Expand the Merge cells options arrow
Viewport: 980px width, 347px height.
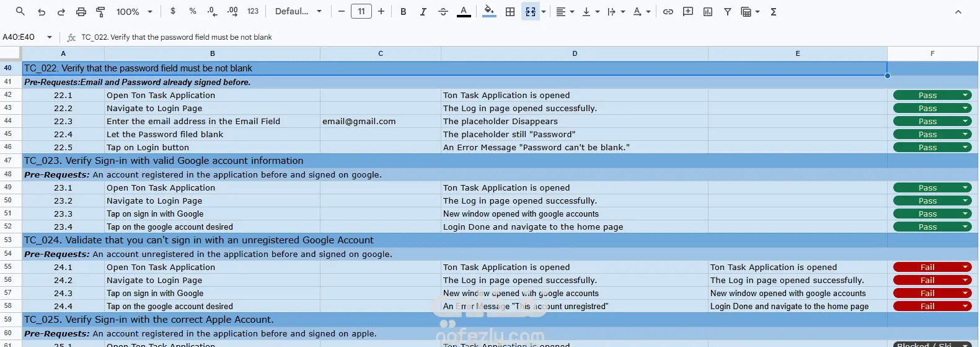(544, 11)
